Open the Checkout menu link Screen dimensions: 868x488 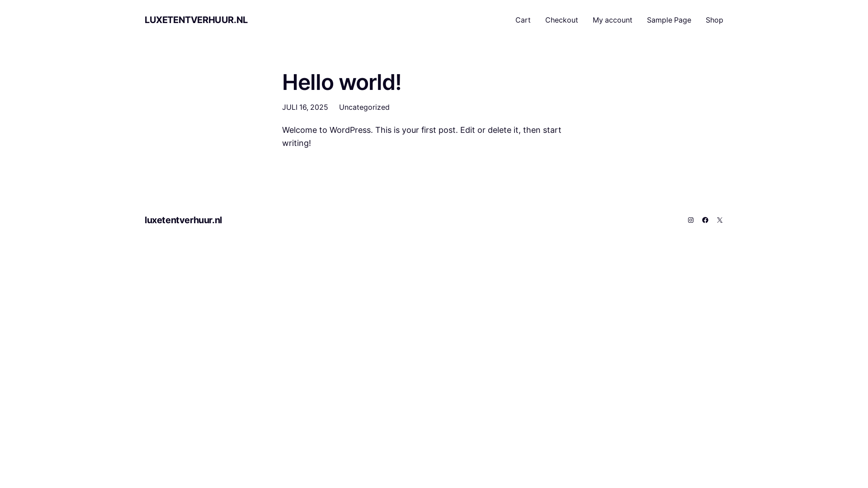pos(561,20)
